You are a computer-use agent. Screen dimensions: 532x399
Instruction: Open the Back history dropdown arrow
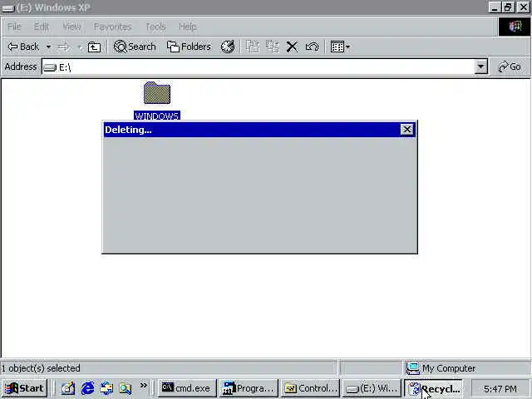(x=48, y=47)
